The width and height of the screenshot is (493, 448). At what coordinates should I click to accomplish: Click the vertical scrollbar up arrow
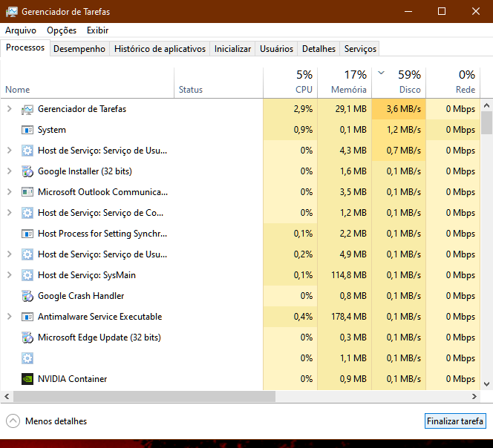pyautogui.click(x=486, y=105)
